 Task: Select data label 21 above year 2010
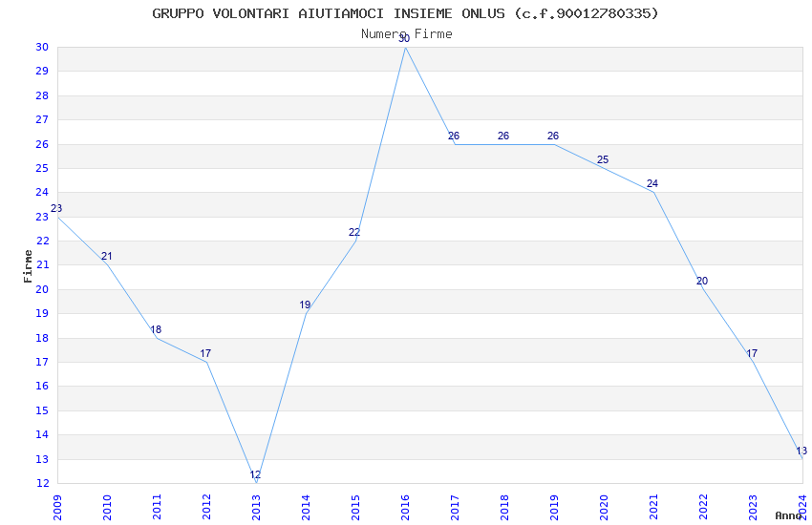point(107,256)
